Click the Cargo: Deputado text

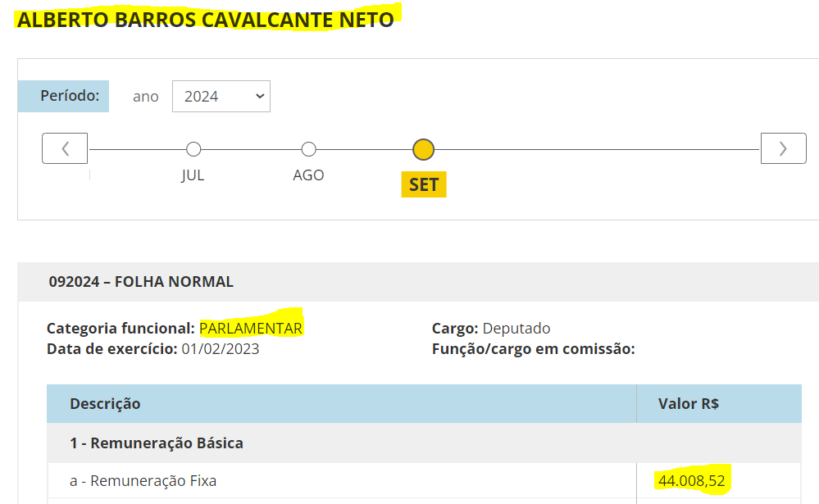[x=491, y=329]
